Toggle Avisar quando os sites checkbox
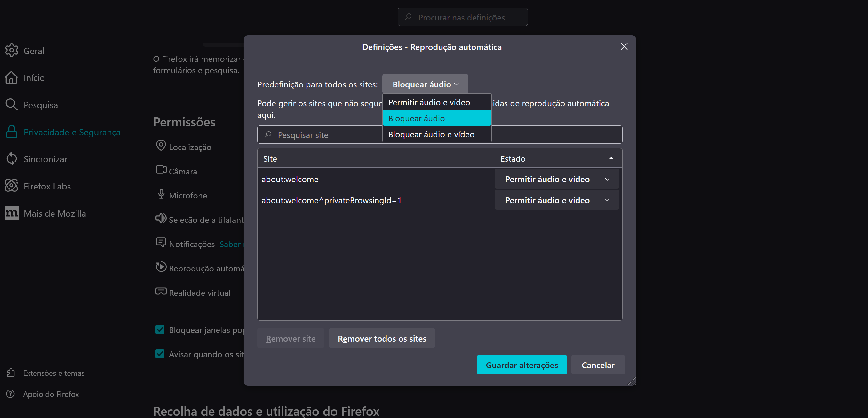868x418 pixels. 160,354
